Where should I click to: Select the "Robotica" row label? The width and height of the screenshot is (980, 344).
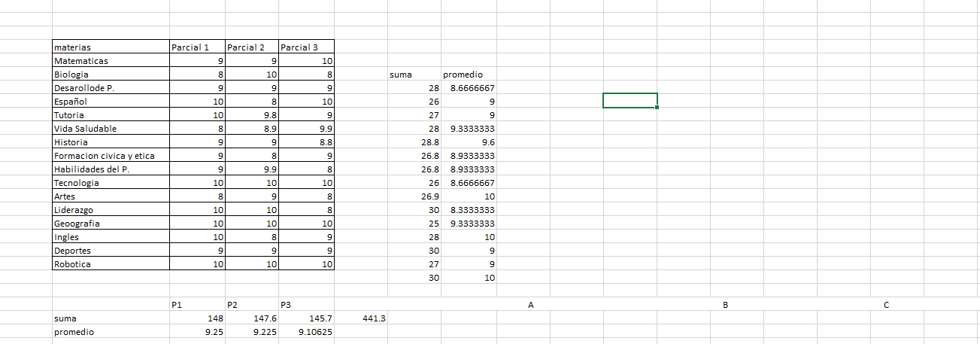[x=111, y=264]
